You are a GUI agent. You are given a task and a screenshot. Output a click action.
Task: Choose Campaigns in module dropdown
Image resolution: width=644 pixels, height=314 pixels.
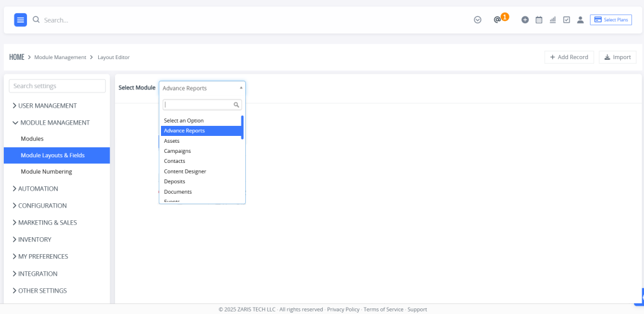pos(201,151)
